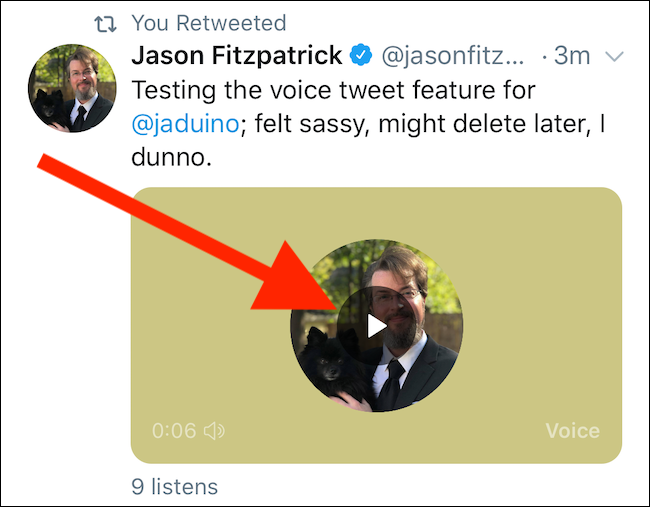This screenshot has width=650, height=507.
Task: Click the "Voice" label on the card
Action: click(x=572, y=431)
